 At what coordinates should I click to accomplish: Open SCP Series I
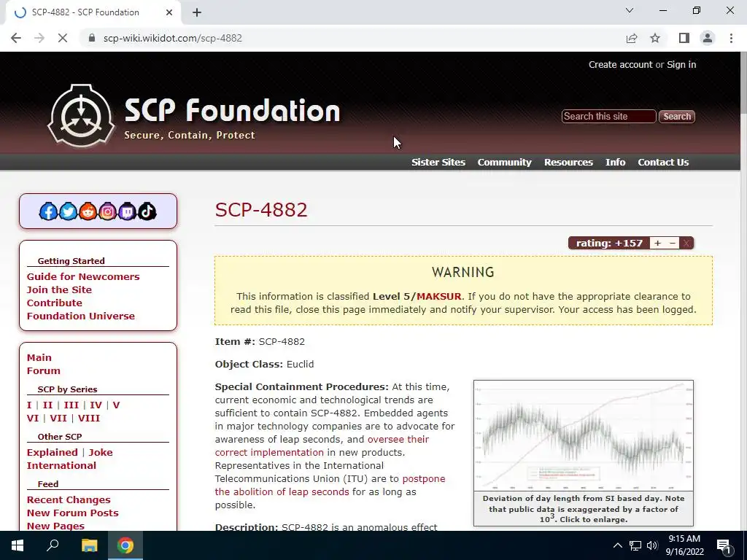coord(29,405)
